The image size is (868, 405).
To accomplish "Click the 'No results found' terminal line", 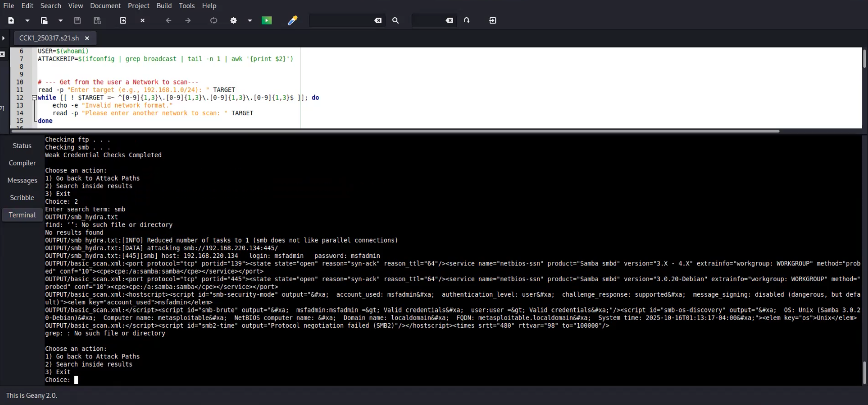I will (x=74, y=233).
